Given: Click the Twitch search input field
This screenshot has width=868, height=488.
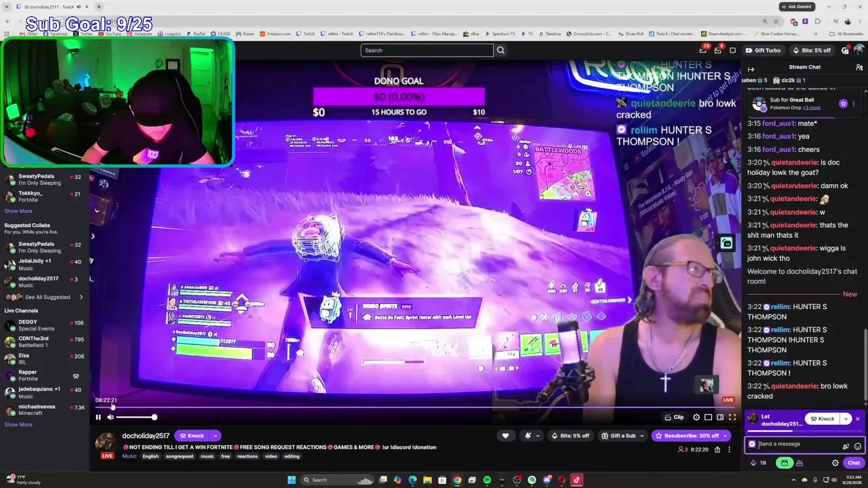Looking at the screenshot, I should tap(427, 50).
